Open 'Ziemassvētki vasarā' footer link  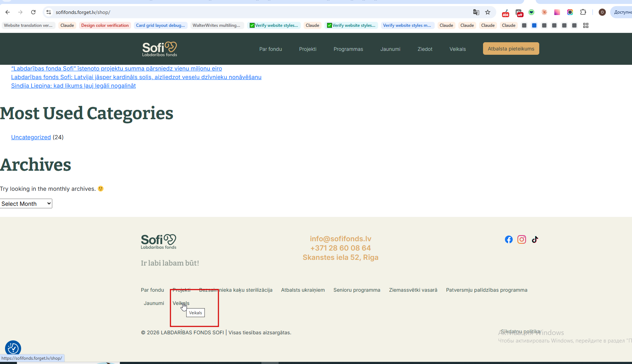413,290
